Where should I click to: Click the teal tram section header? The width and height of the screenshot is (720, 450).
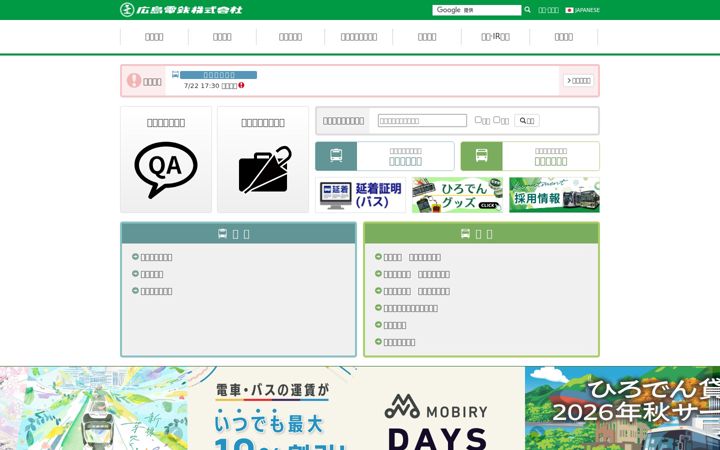coord(238,234)
